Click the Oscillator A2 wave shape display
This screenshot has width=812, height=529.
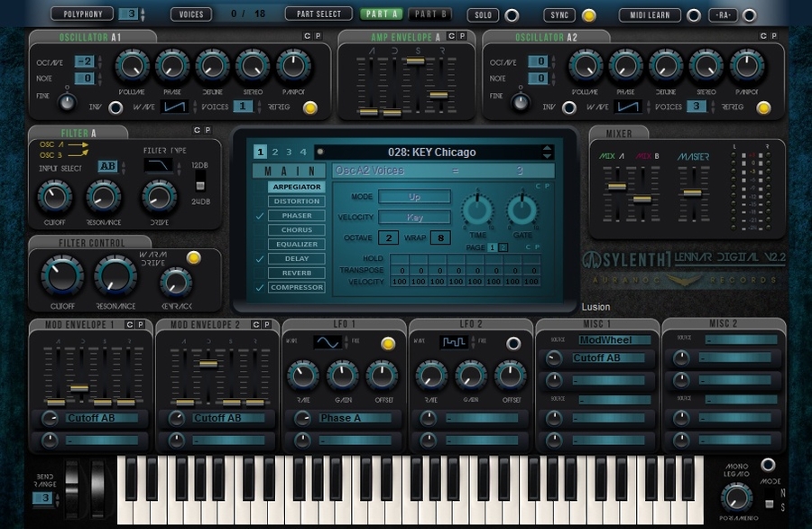(627, 107)
